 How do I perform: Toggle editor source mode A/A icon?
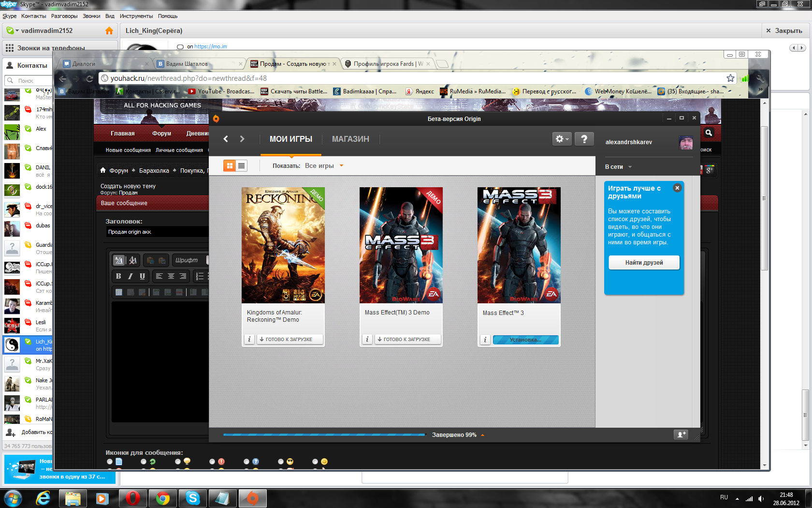(119, 260)
